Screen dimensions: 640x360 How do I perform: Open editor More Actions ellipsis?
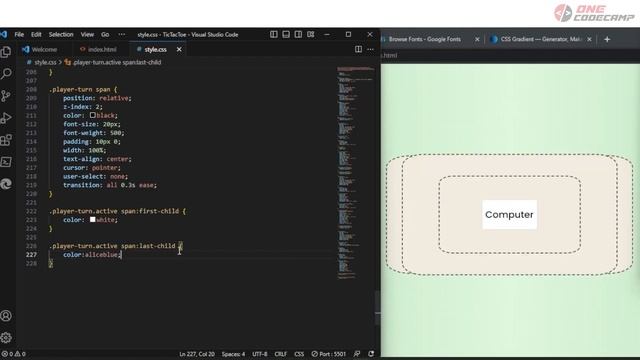pos(370,49)
